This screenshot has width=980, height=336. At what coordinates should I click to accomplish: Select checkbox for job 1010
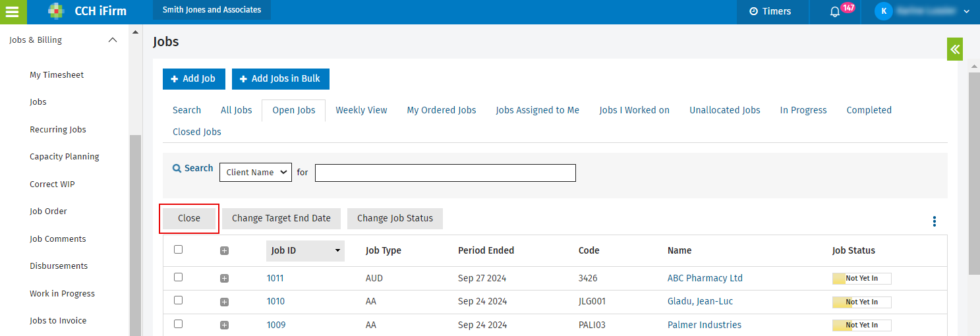(x=178, y=300)
